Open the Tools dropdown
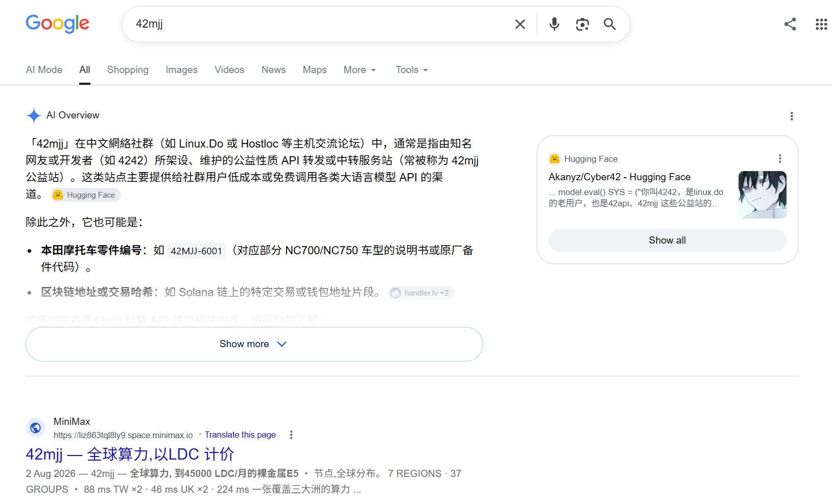Screen dimensions: 832x504 click(x=412, y=69)
